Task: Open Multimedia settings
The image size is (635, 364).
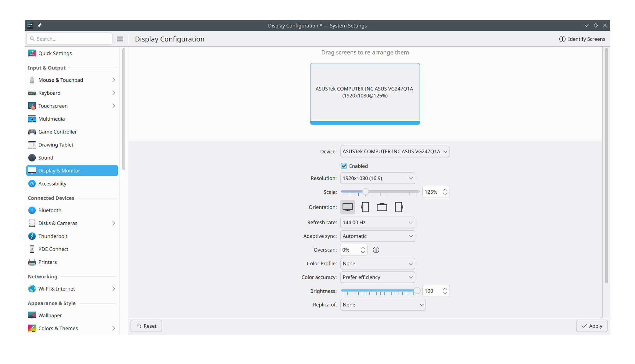Action: (x=72, y=119)
